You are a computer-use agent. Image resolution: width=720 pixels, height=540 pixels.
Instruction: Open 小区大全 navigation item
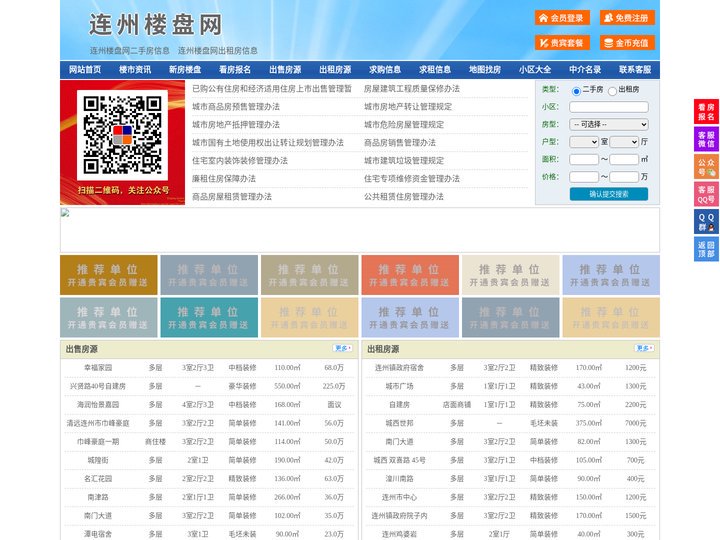click(535, 70)
